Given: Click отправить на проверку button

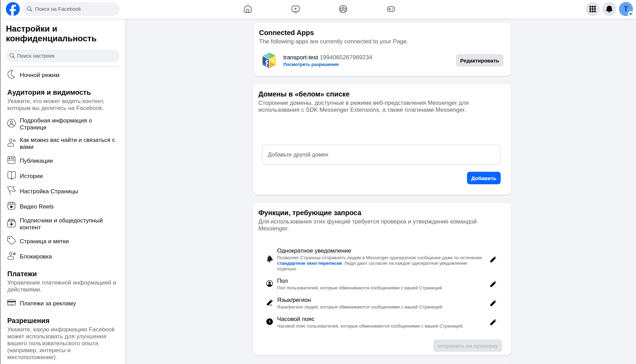Looking at the screenshot, I should 467,346.
